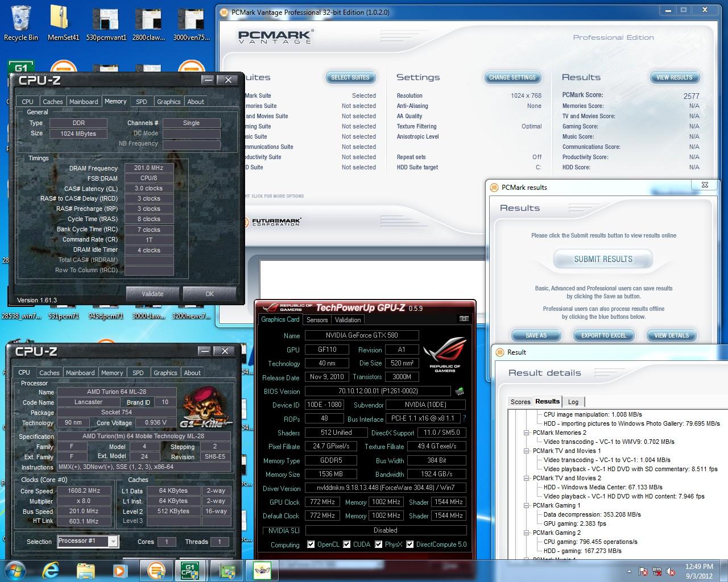
Task: Switch to Caches tab in top CPU-Z
Action: pos(53,102)
